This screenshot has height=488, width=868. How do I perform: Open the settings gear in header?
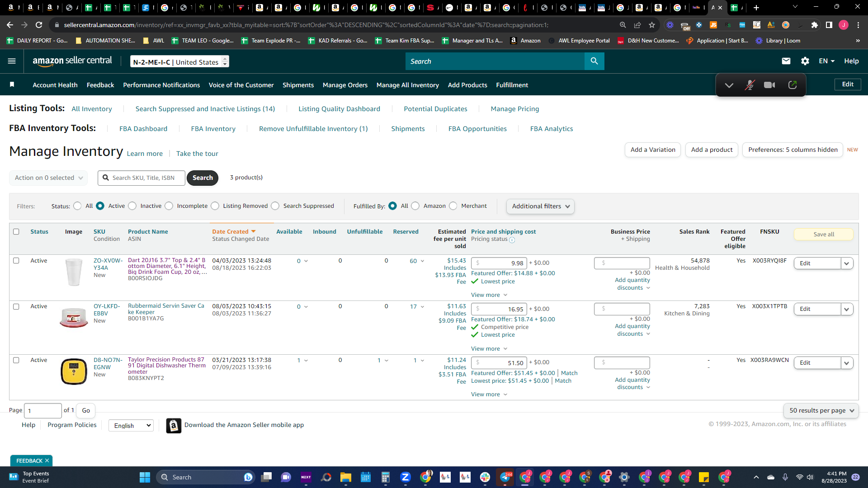pyautogui.click(x=805, y=61)
